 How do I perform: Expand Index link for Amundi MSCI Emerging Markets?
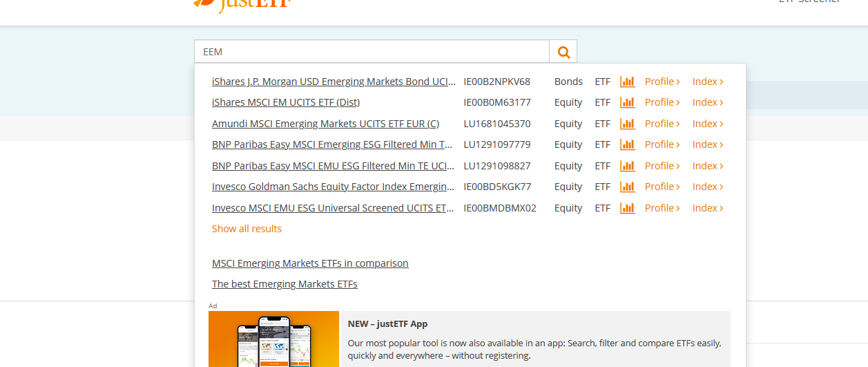coord(707,124)
